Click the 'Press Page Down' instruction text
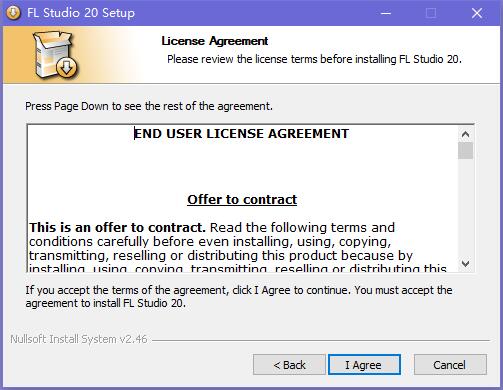The height and width of the screenshot is (390, 503). pos(149,106)
